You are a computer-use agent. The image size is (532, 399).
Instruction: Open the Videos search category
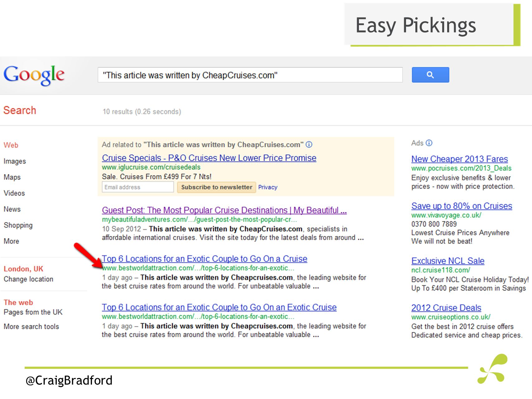[x=14, y=193]
